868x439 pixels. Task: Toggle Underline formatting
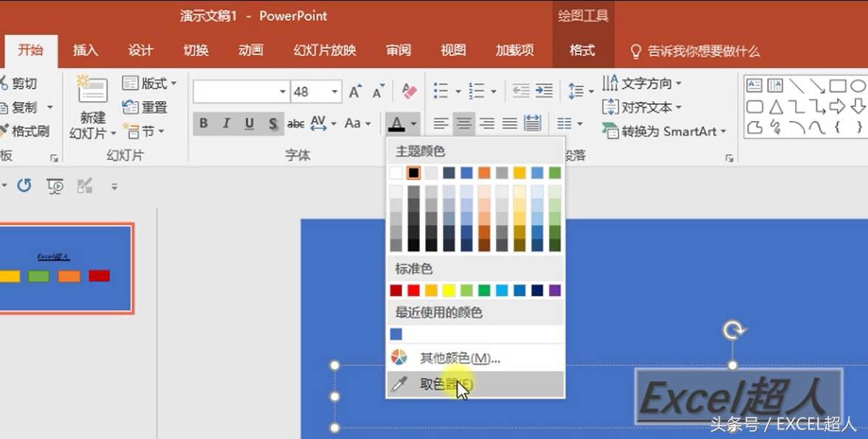[x=249, y=123]
